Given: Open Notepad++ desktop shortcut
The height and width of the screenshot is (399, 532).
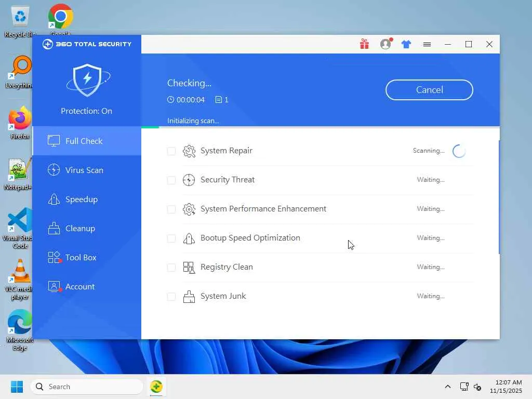Looking at the screenshot, I should pos(19,174).
